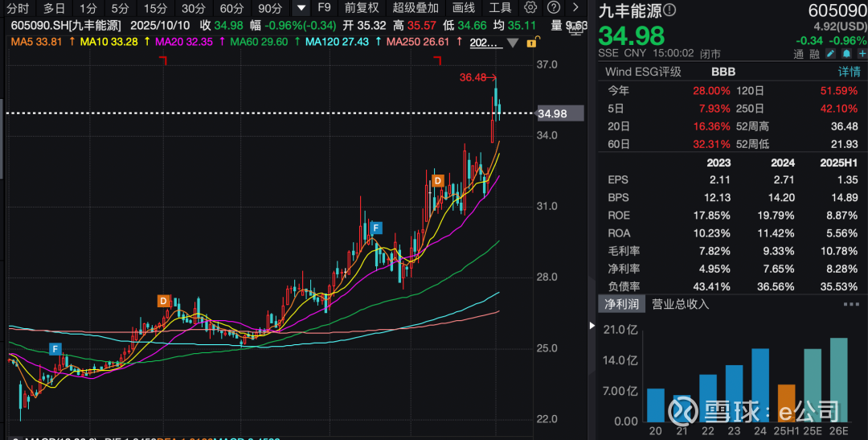Image resolution: width=868 pixels, height=440 pixels.
Task: Click the 2024 EPS value 2.71
Action: tap(785, 179)
